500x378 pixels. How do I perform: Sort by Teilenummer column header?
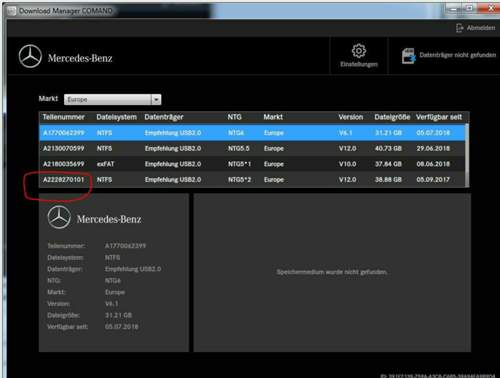tap(63, 117)
